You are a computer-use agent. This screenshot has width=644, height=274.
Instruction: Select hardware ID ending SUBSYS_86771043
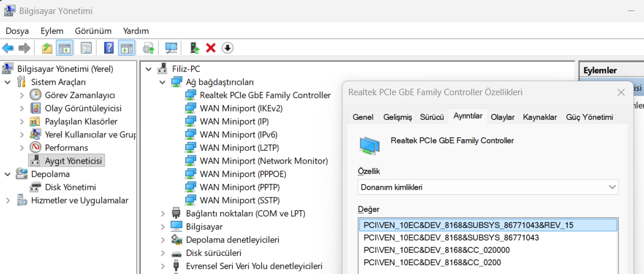488,237
